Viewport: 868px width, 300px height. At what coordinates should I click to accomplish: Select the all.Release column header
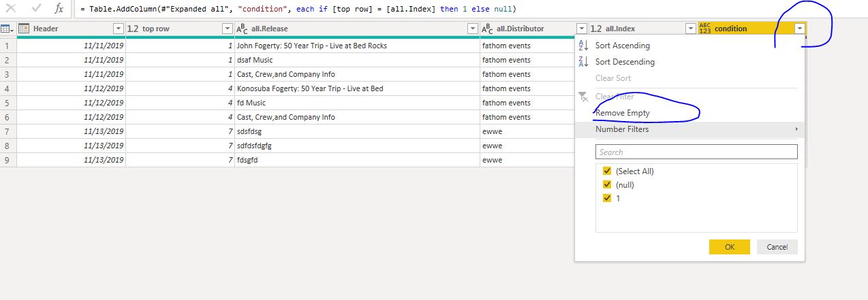click(x=357, y=29)
